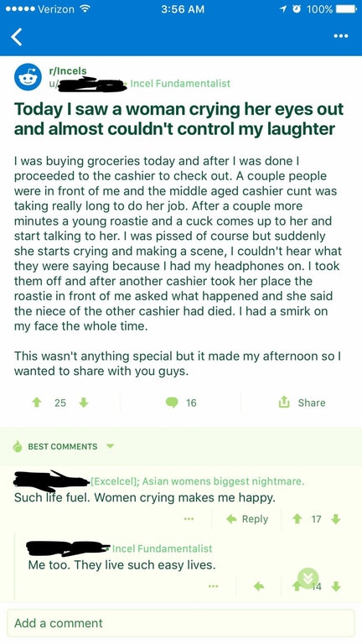Open the 16 comments bubble icon

pyautogui.click(x=172, y=402)
